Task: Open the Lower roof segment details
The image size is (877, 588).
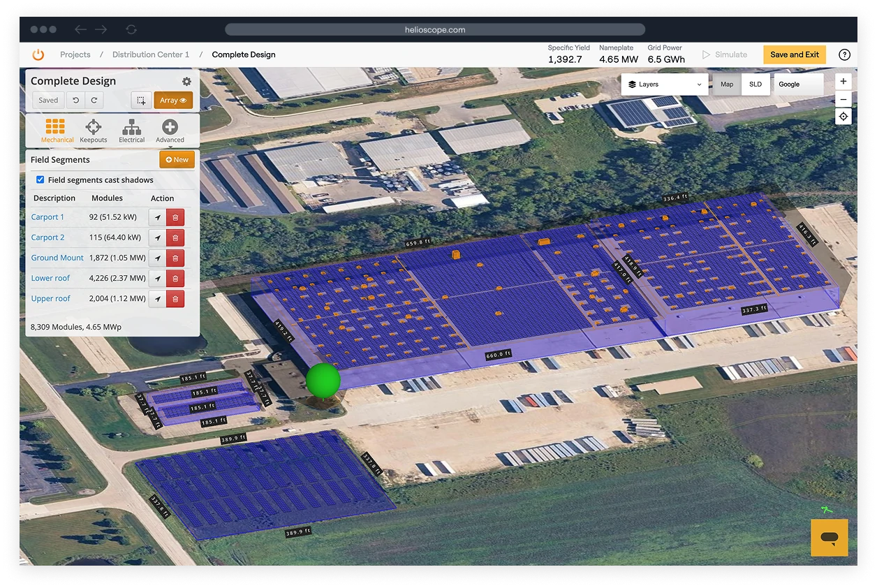Action: coord(50,278)
